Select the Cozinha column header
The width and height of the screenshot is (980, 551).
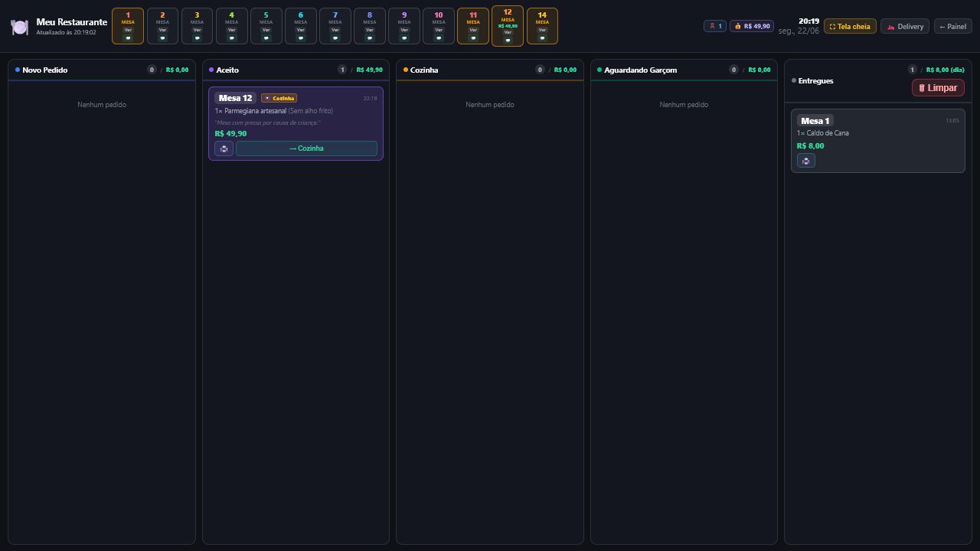pos(490,70)
